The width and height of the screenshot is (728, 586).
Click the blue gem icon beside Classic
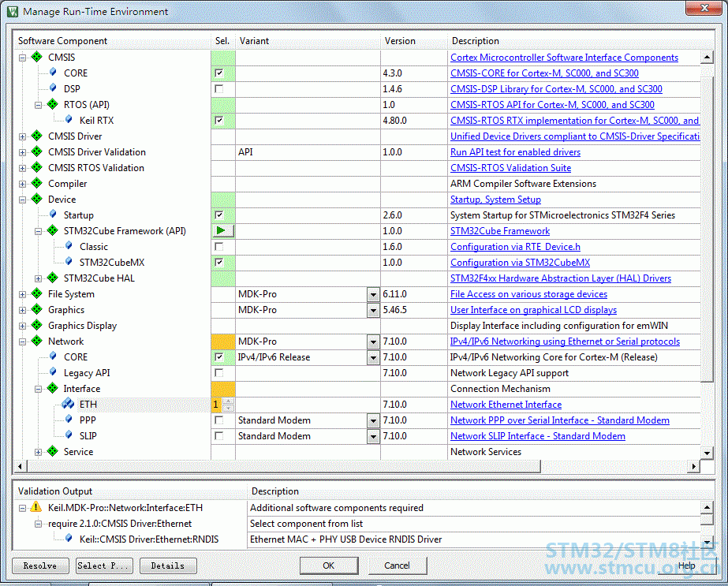click(69, 246)
